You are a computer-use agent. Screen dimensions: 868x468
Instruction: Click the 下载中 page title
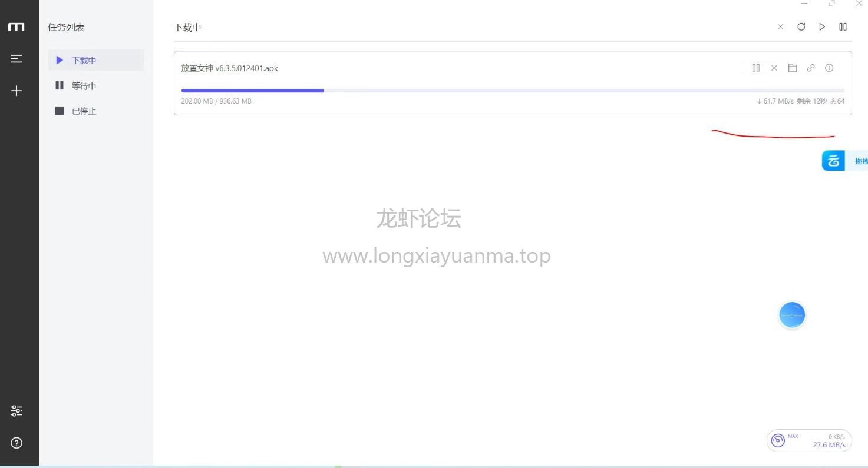[187, 27]
